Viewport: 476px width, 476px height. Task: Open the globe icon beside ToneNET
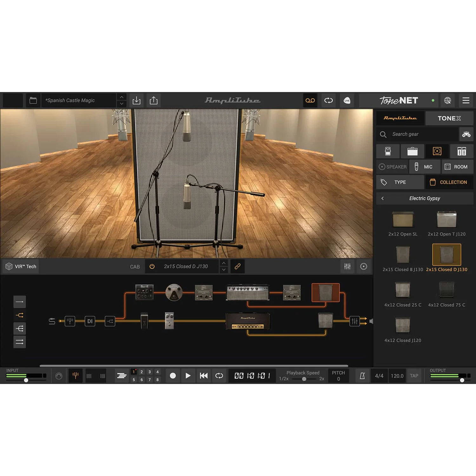click(447, 101)
